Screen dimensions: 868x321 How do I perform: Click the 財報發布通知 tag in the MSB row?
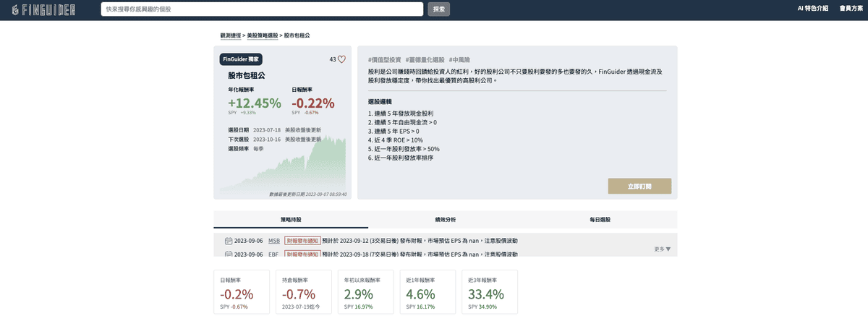(x=302, y=241)
